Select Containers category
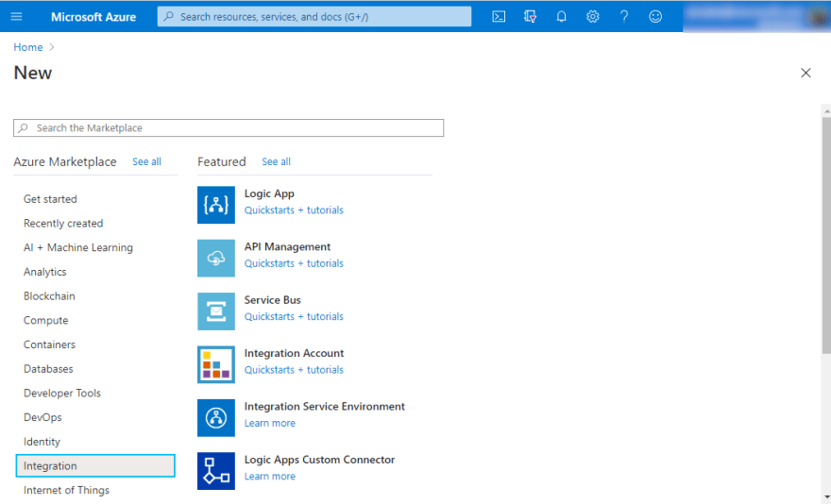Screen dimensions: 831x504 click(x=50, y=344)
